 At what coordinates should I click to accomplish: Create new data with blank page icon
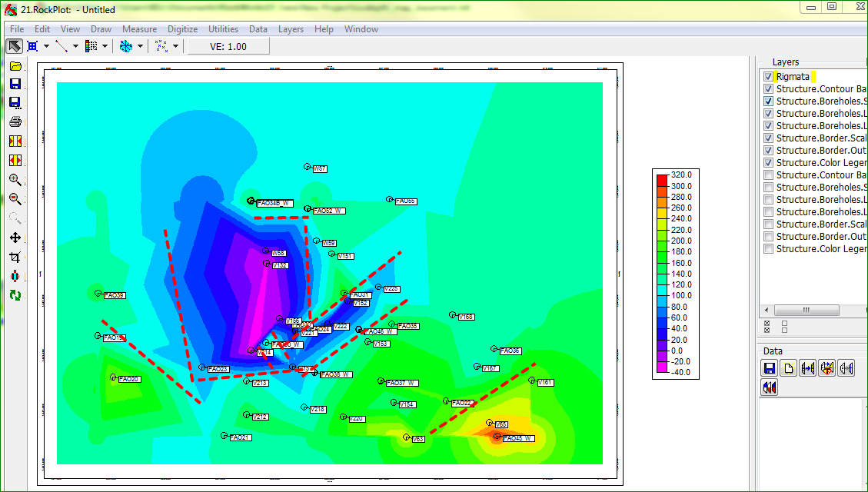[788, 368]
